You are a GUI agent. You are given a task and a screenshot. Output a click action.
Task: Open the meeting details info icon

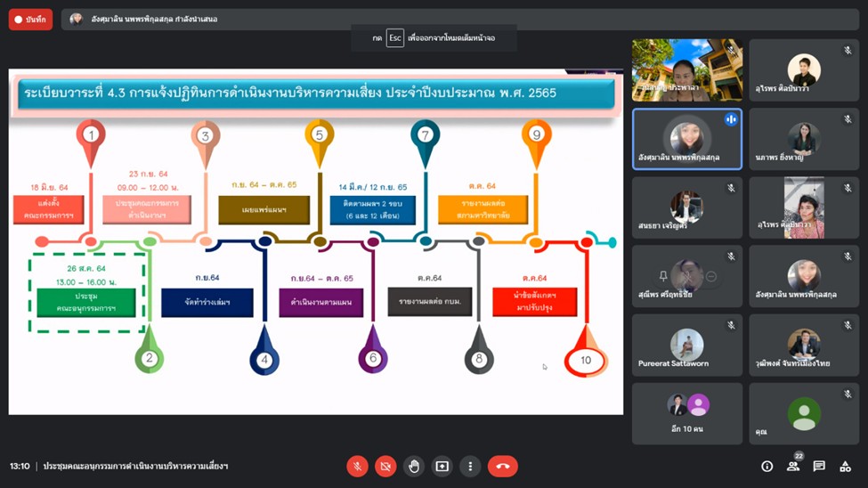tap(767, 467)
